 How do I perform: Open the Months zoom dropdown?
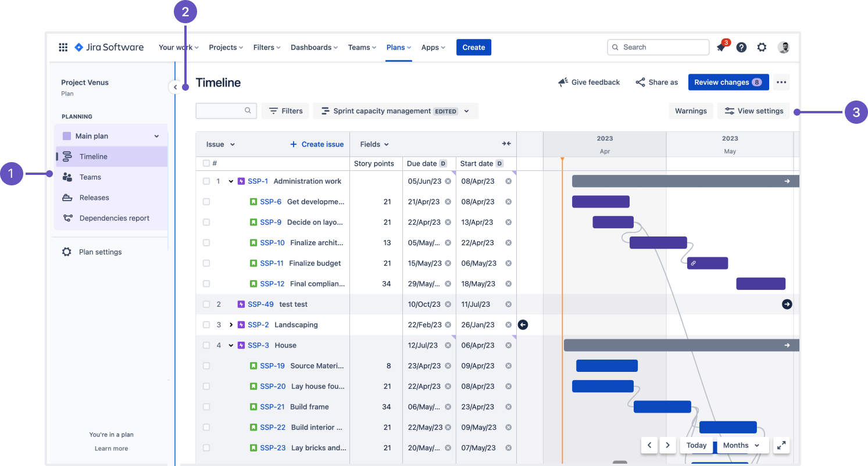(741, 445)
